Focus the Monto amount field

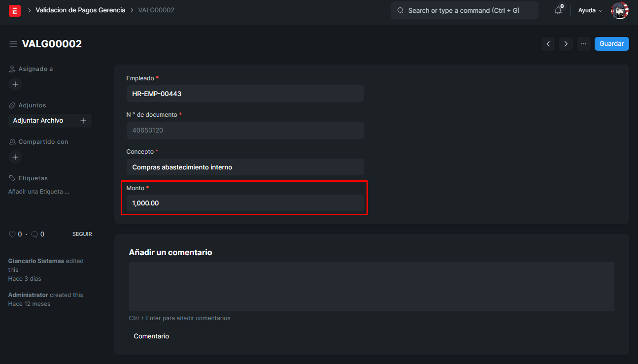point(245,203)
